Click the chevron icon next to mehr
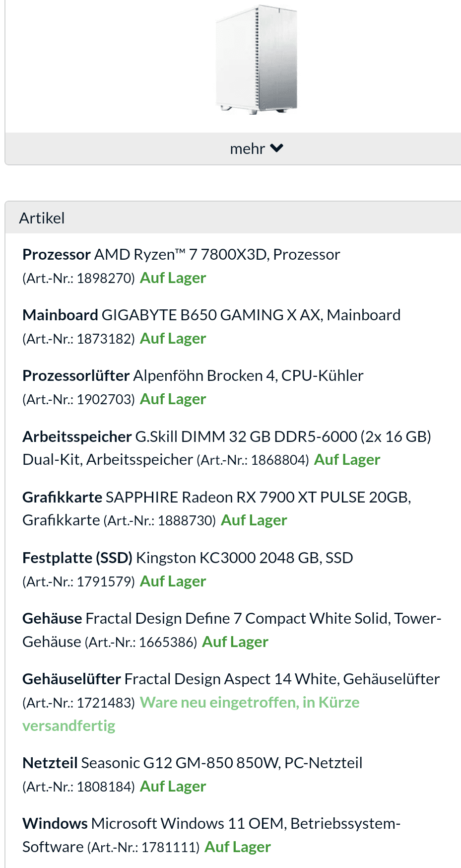This screenshot has height=868, width=461. 276,148
